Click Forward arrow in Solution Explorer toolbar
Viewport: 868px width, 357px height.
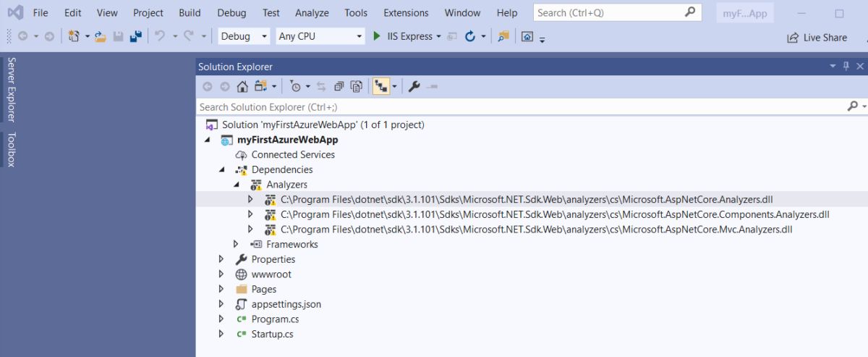point(224,86)
